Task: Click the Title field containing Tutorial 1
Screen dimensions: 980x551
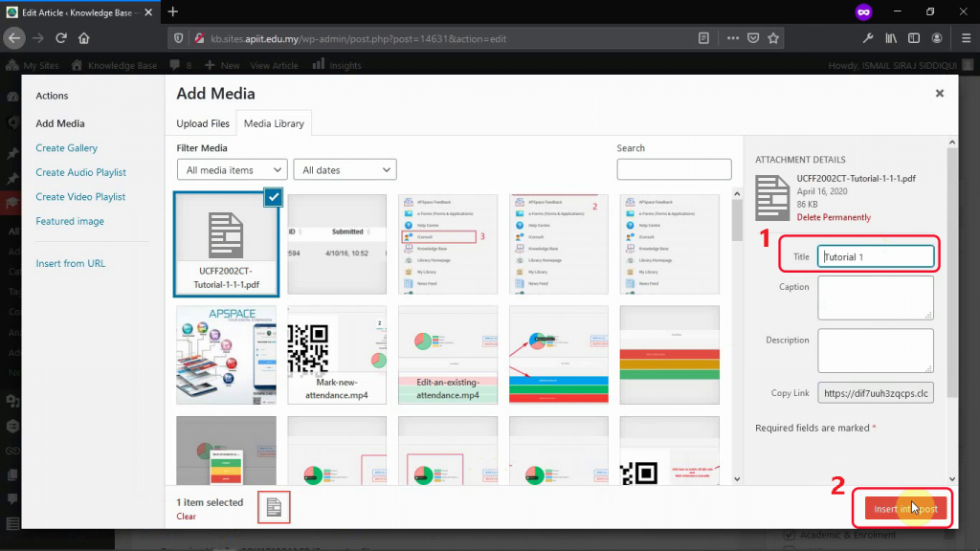Action: (x=876, y=256)
